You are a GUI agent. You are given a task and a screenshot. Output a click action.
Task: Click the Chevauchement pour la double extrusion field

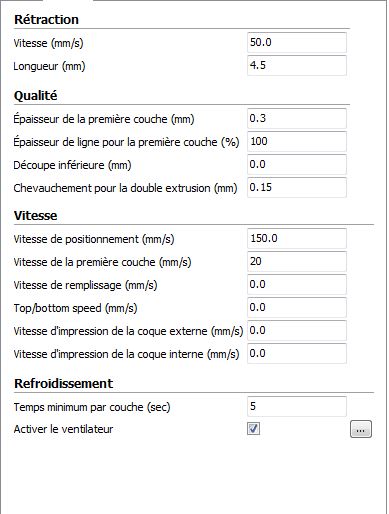(297, 187)
